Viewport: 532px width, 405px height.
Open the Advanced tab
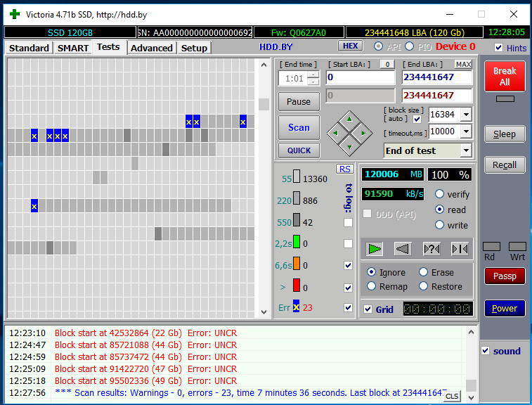click(x=151, y=48)
